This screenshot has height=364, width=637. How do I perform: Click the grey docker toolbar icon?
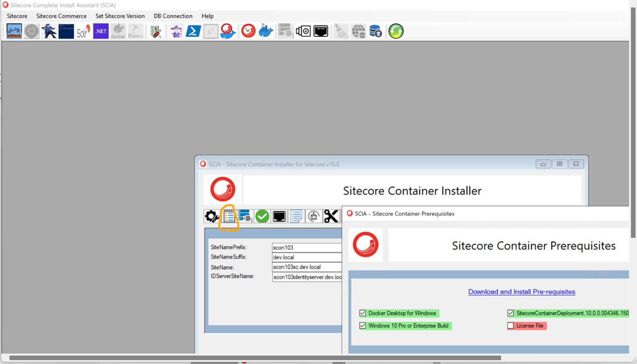tap(118, 31)
